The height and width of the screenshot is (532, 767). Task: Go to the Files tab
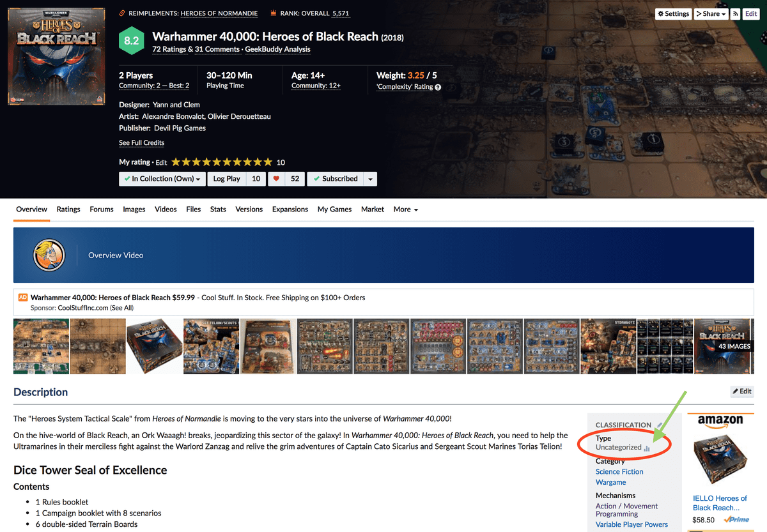(194, 209)
